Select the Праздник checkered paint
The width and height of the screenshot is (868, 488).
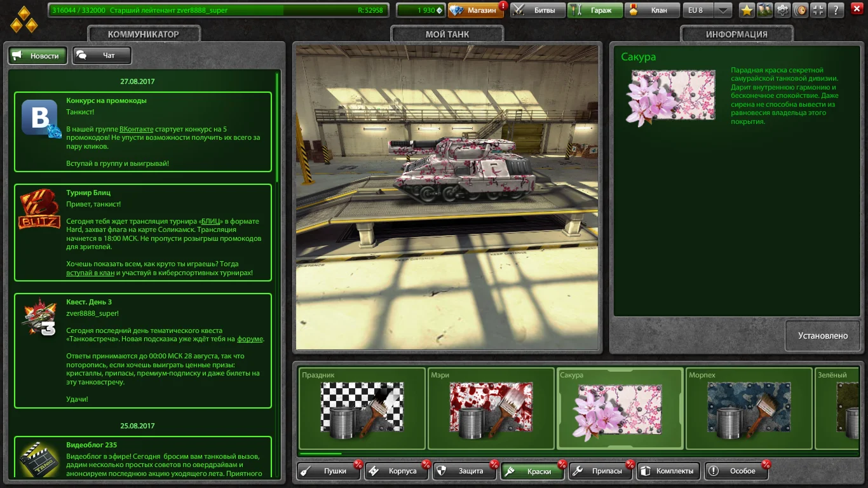(x=362, y=409)
